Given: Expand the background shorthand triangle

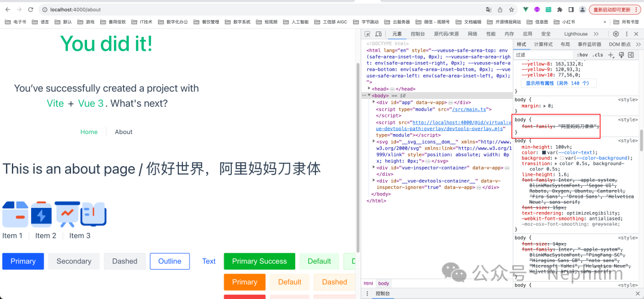Looking at the screenshot, I should click(556, 158).
